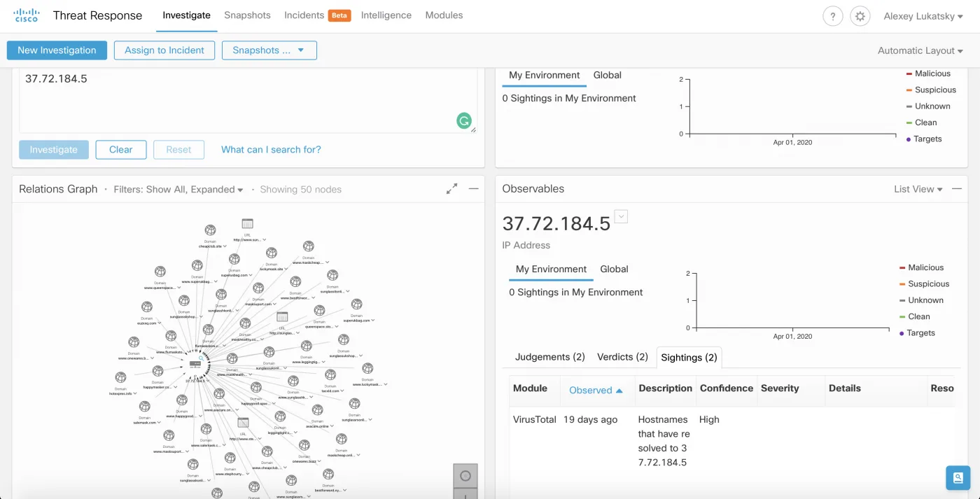
Task: Open the help question mark icon
Action: [x=832, y=16]
